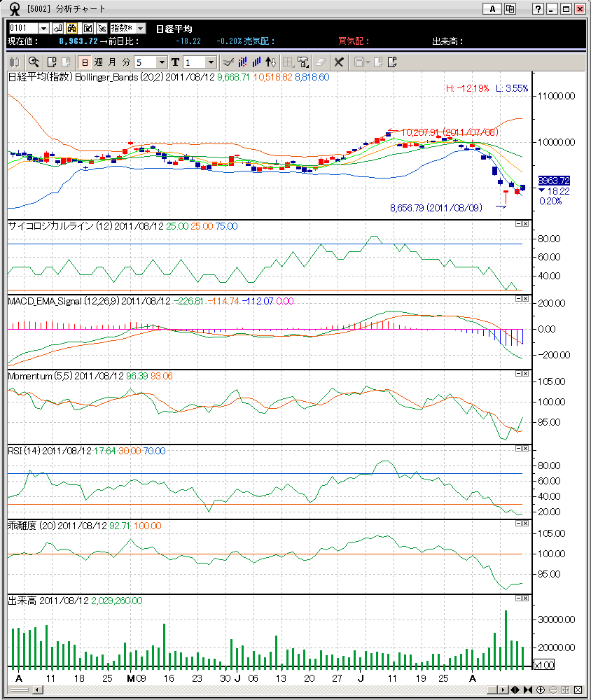Switch to weekly 週 timeframe

pos(98,62)
